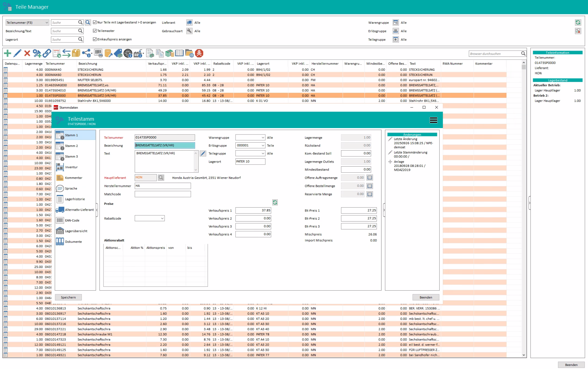The height and width of the screenshot is (369, 588).
Task: Click the open book catalog icon
Action: point(179,54)
